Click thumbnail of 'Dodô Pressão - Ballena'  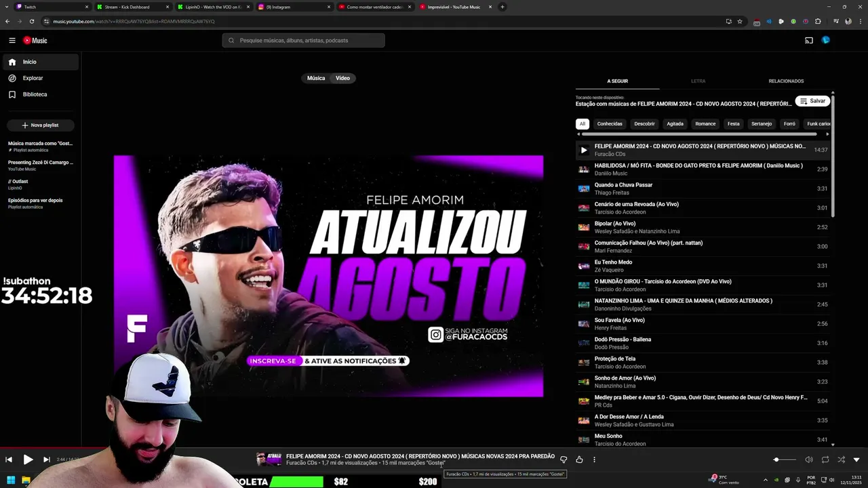coord(584,343)
